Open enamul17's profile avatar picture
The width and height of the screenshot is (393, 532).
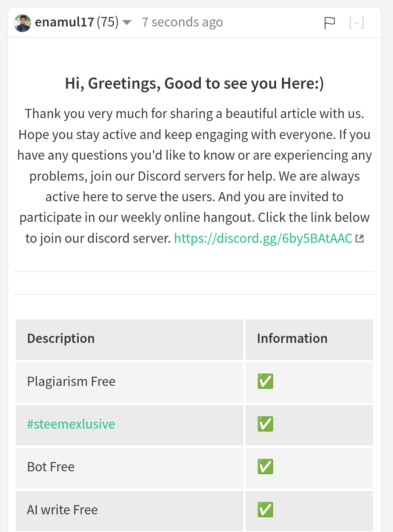click(x=22, y=23)
